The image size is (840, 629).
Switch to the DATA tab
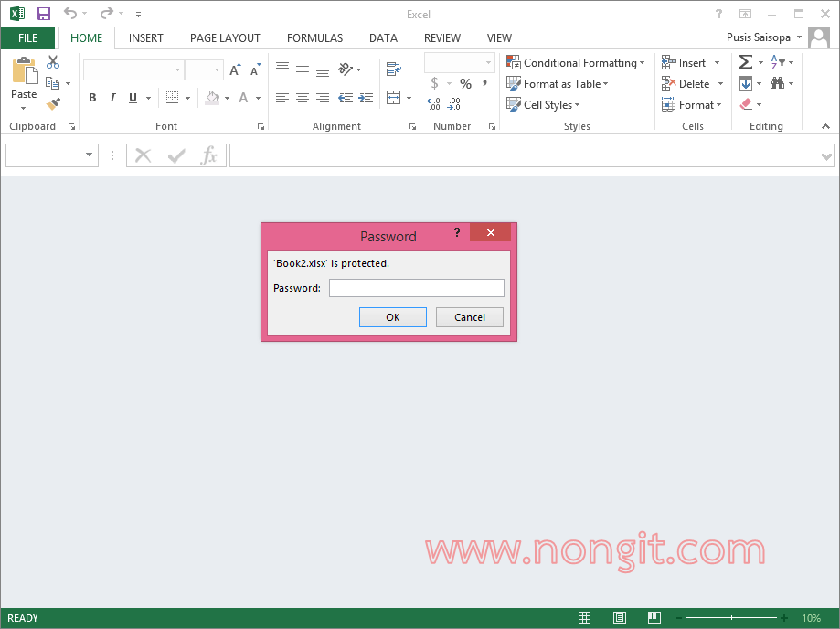tap(383, 38)
